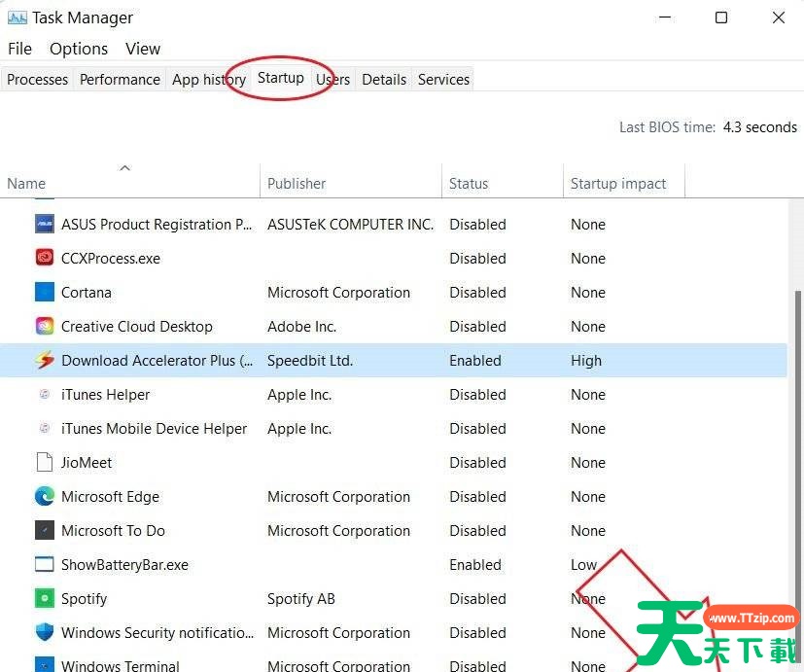Select the iTunes Helper row
The width and height of the screenshot is (804, 672).
[x=394, y=395]
